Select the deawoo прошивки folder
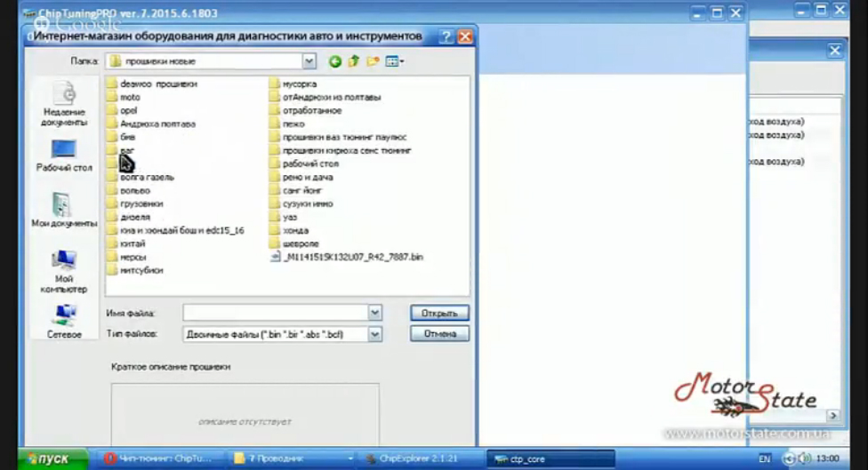This screenshot has height=470, width=868. pyautogui.click(x=152, y=84)
